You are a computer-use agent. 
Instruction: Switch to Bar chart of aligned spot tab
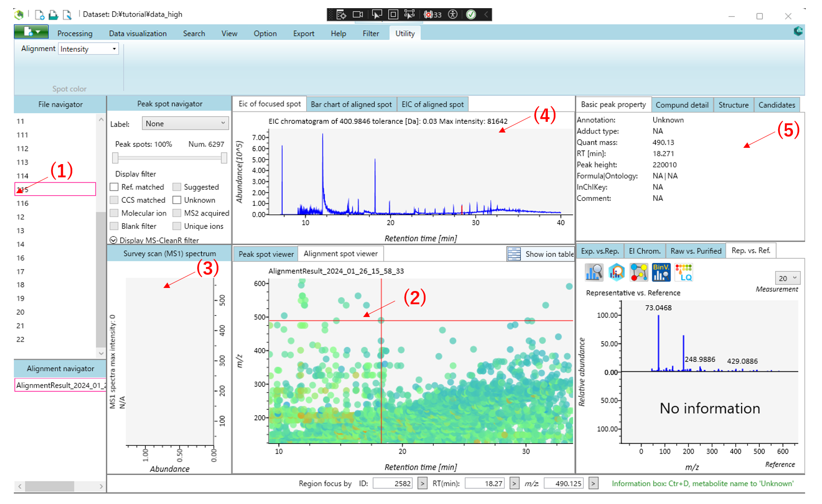[x=351, y=104]
